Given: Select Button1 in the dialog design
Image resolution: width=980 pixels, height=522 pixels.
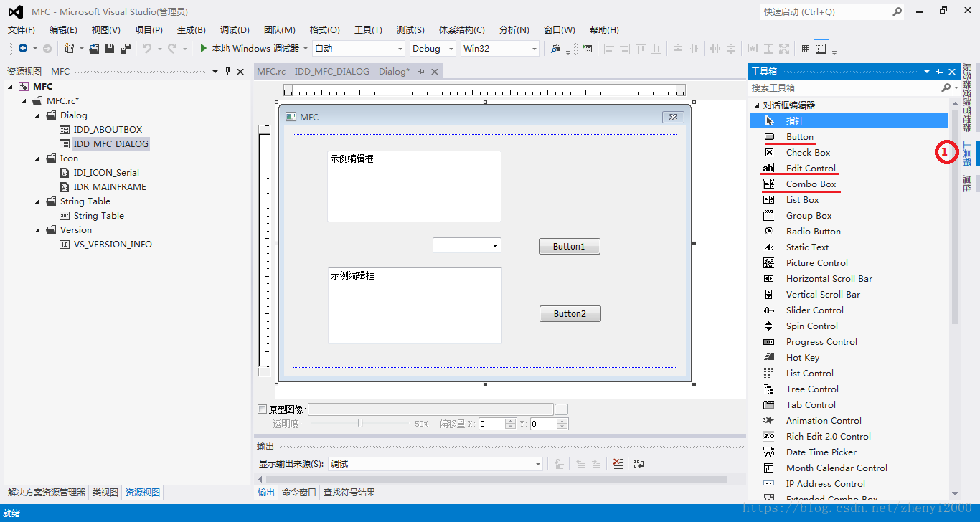Looking at the screenshot, I should 569,246.
